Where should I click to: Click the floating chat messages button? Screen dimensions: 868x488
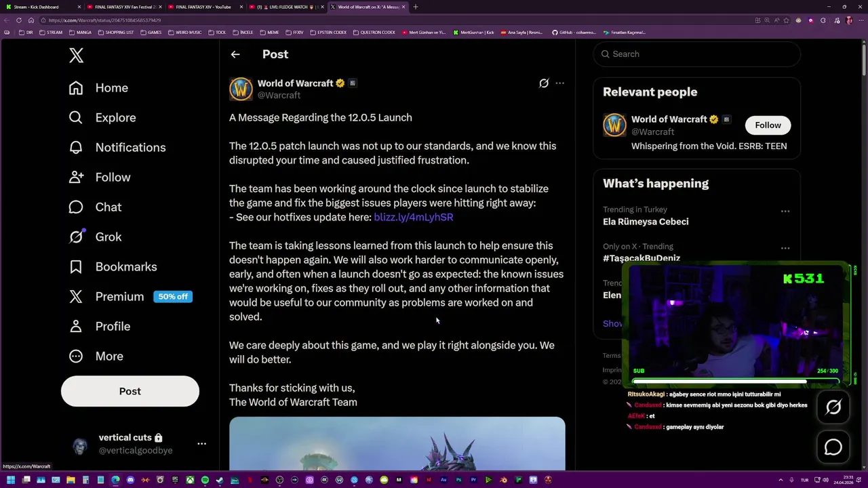[833, 447]
